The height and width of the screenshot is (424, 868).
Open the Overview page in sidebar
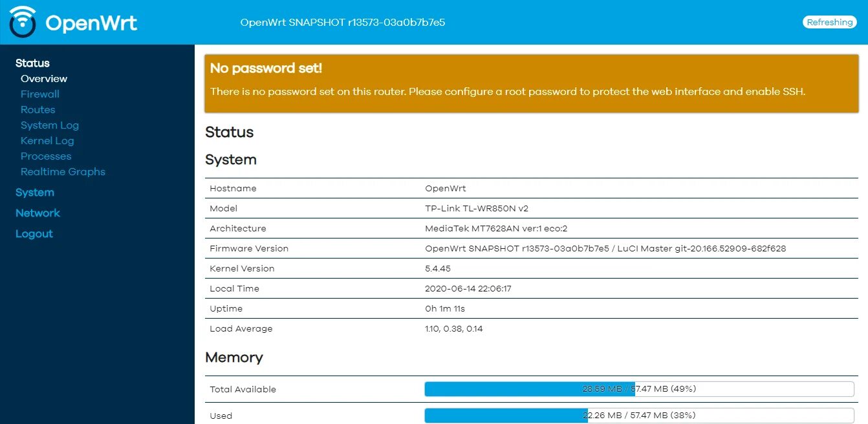coord(44,78)
